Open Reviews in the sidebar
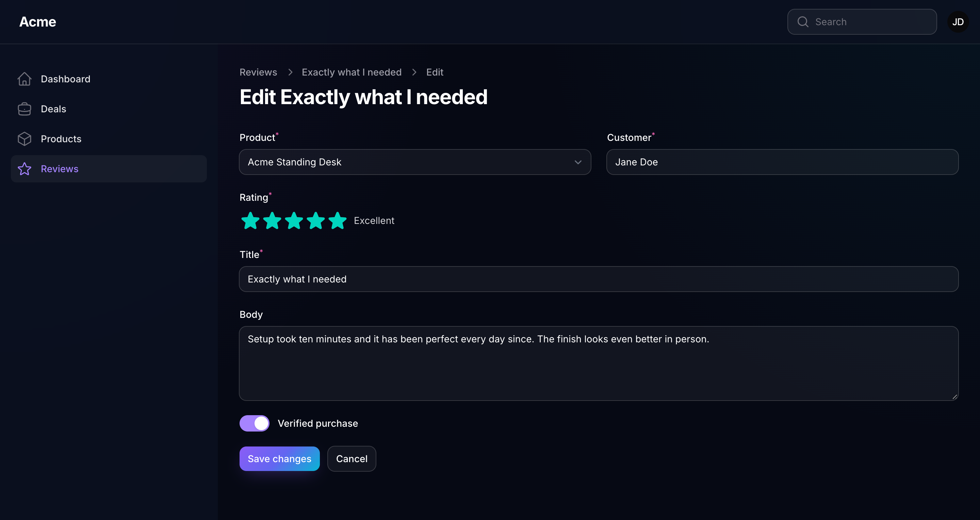Screen dimensions: 980x520 [x=109, y=168]
